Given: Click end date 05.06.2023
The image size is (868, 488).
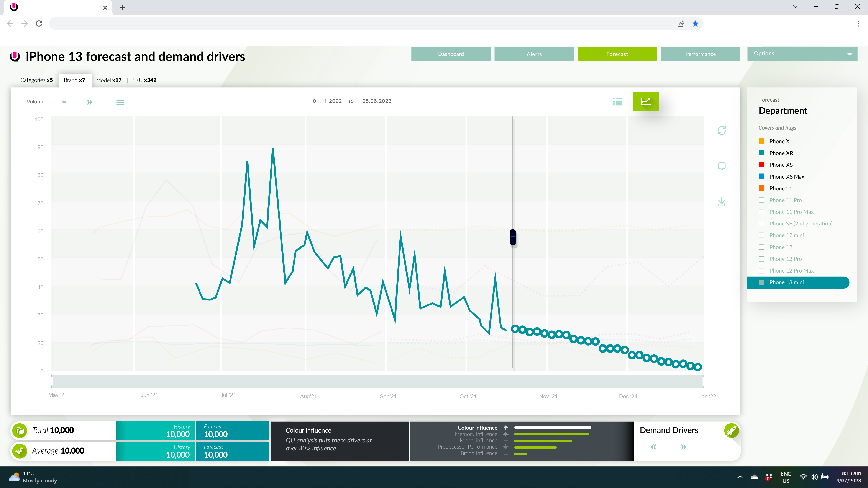Looking at the screenshot, I should pos(377,101).
